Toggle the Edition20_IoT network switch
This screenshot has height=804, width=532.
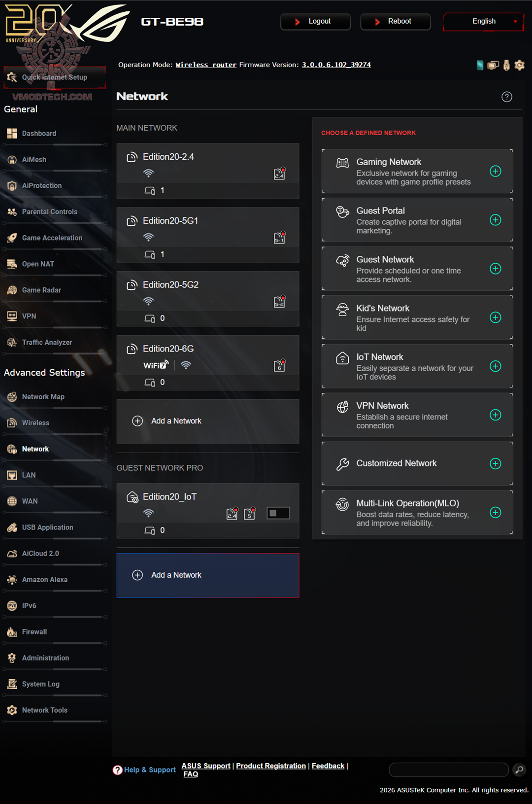pos(278,513)
